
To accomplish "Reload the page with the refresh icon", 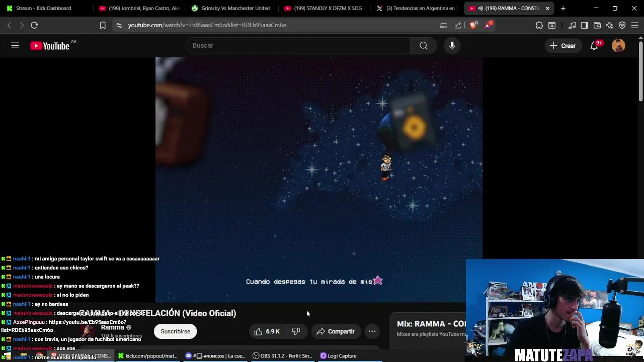I will click(34, 25).
